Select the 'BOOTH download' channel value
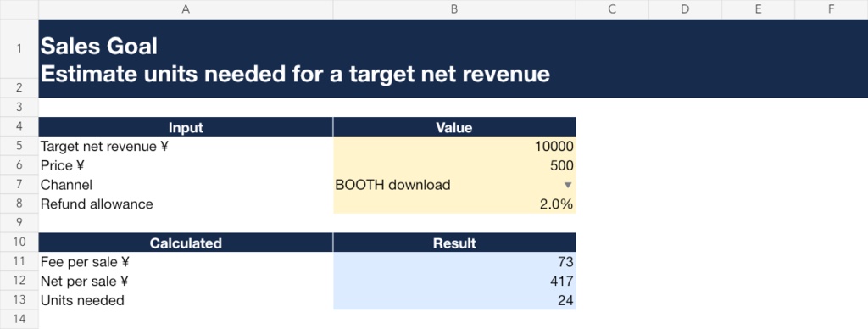Viewport: 868px width, 329px height. [392, 185]
